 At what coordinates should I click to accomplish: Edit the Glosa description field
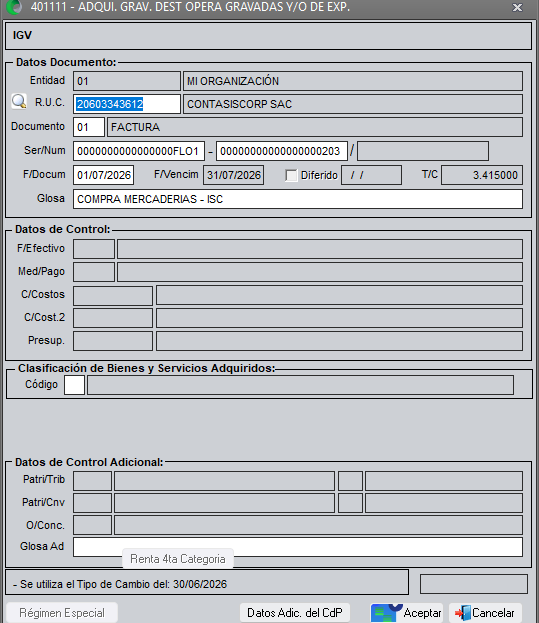pos(298,199)
